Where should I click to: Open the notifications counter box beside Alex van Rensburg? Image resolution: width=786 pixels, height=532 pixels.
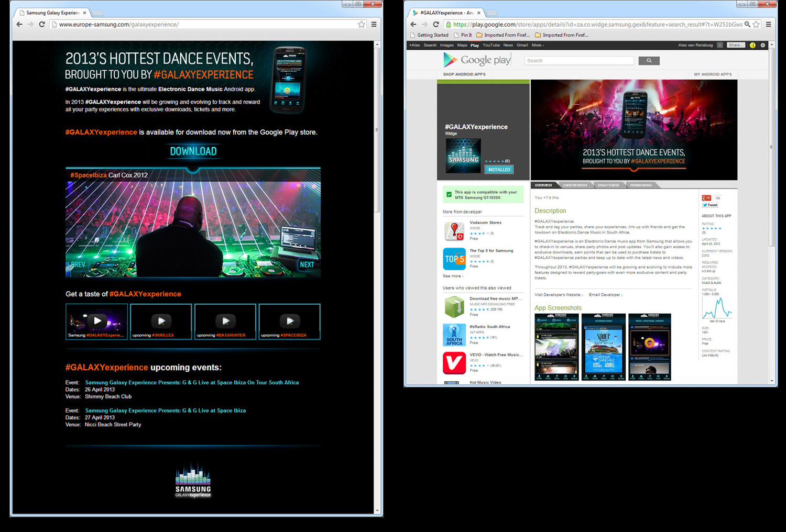click(x=720, y=45)
